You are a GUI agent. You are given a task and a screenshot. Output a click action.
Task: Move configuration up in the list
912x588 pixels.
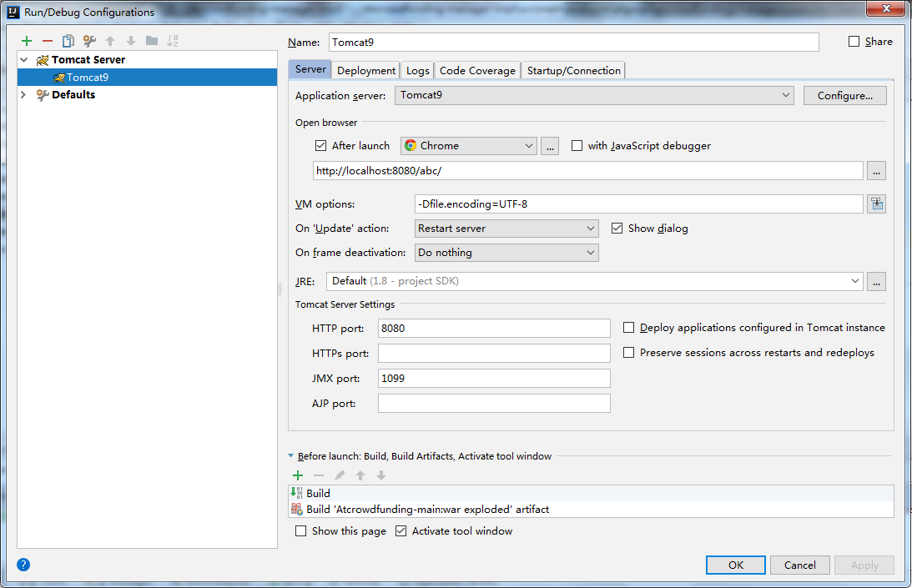click(x=110, y=41)
